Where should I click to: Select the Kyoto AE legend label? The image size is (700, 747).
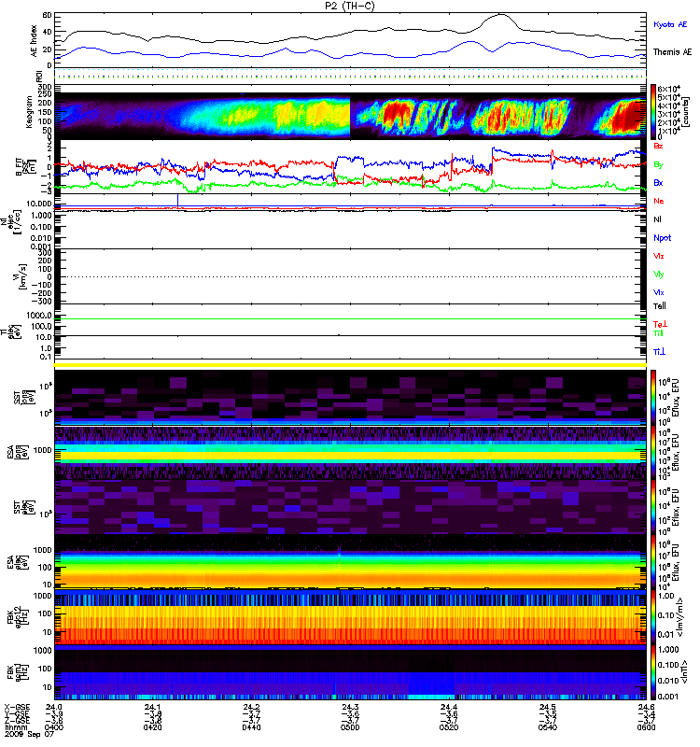[x=670, y=25]
